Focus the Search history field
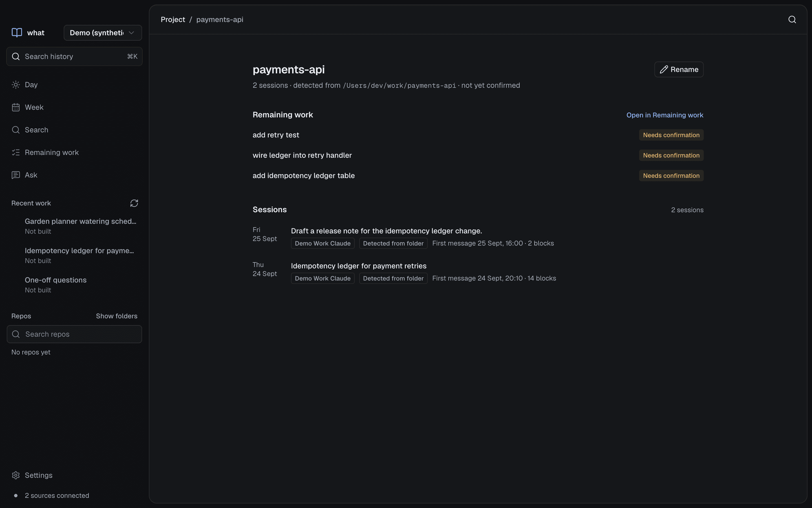 (x=74, y=56)
